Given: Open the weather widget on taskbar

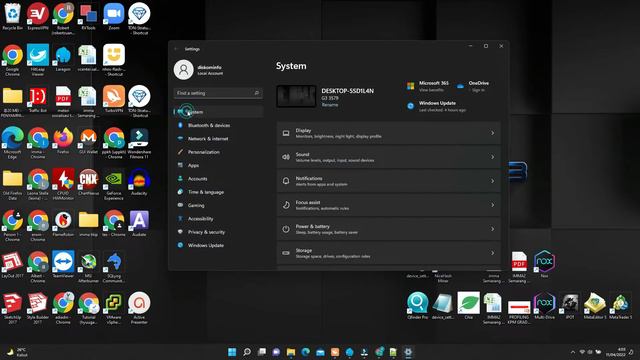Looking at the screenshot, I should (18, 352).
